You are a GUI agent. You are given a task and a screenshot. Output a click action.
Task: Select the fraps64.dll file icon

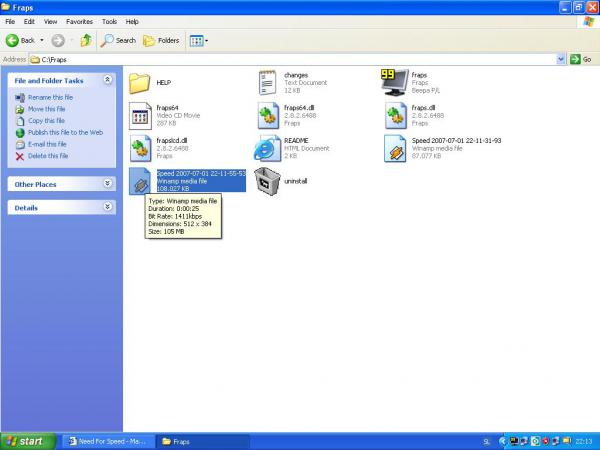tap(267, 115)
